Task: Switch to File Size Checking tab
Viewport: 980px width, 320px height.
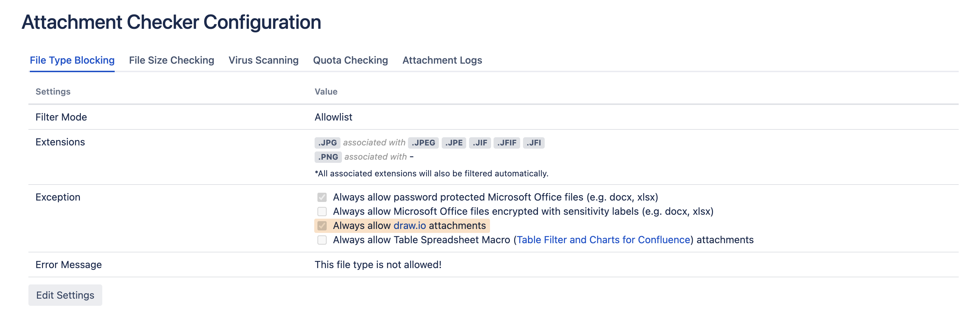Action: [x=171, y=60]
